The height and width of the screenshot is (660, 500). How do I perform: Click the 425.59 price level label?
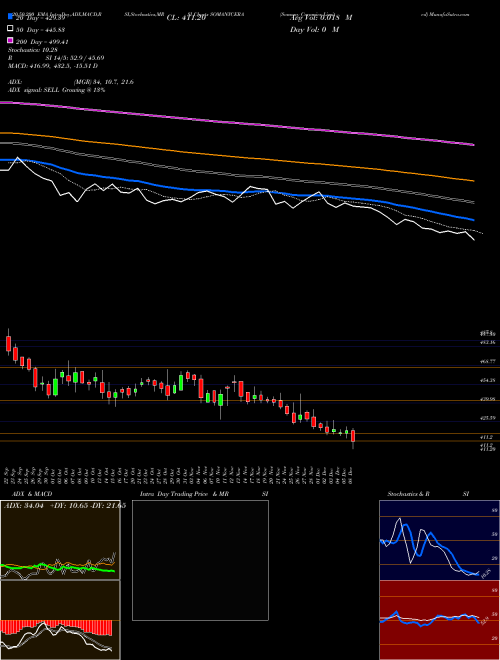pyautogui.click(x=489, y=418)
